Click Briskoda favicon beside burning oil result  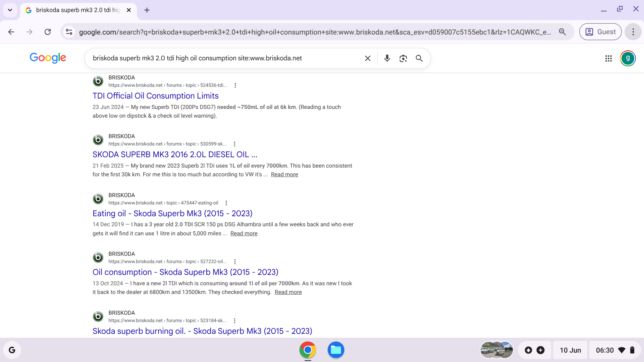point(98,316)
